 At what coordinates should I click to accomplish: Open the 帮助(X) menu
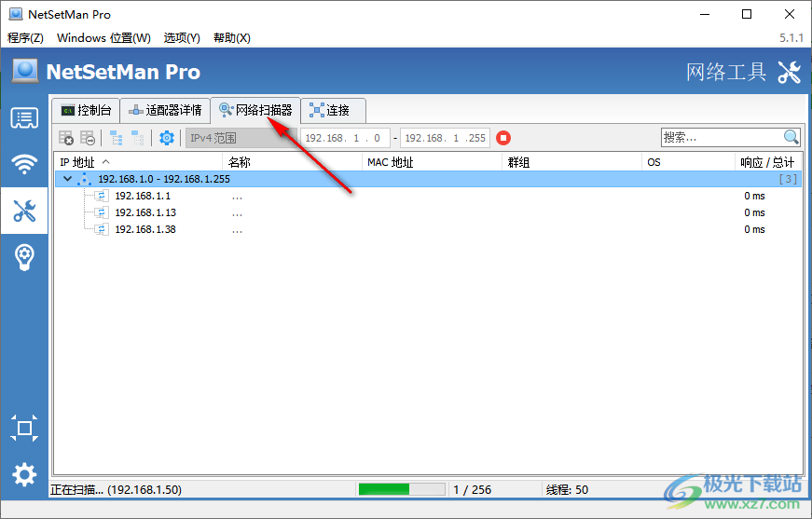(x=232, y=38)
